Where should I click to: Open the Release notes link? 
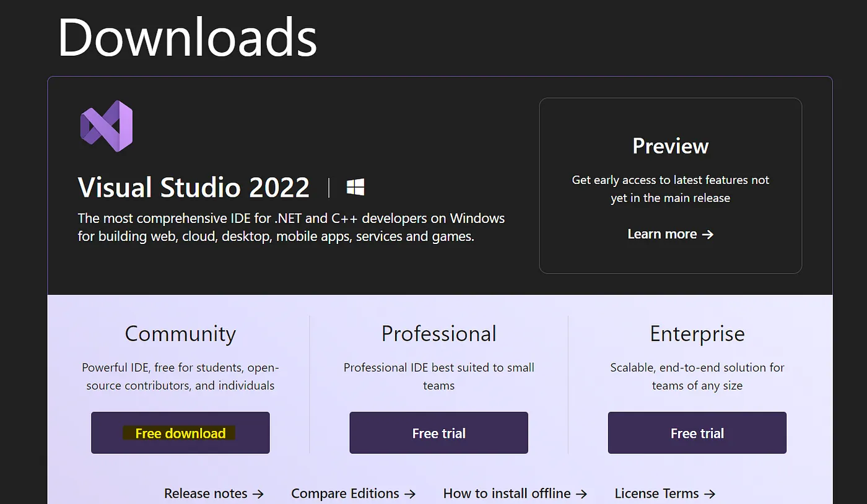(x=214, y=493)
